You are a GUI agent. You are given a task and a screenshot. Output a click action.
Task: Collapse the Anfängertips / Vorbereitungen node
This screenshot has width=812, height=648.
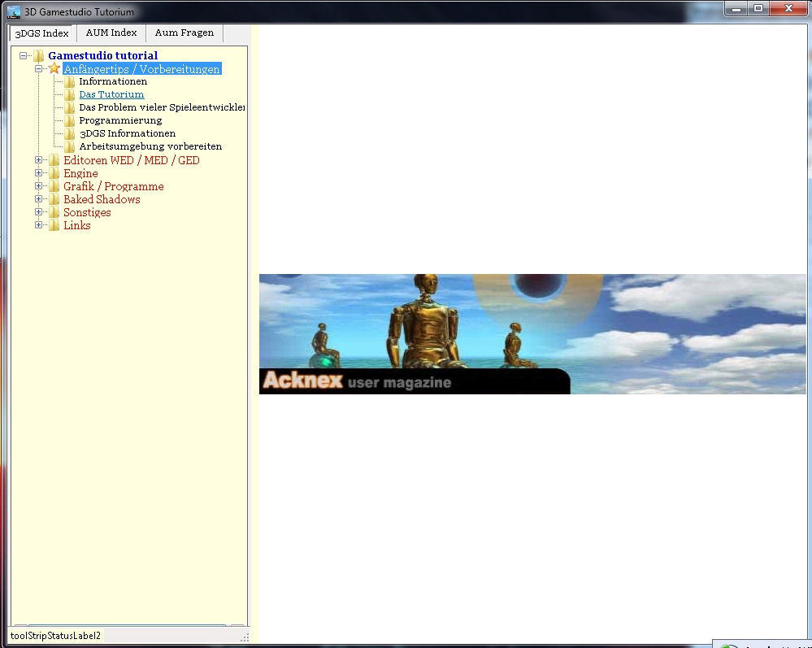point(38,68)
